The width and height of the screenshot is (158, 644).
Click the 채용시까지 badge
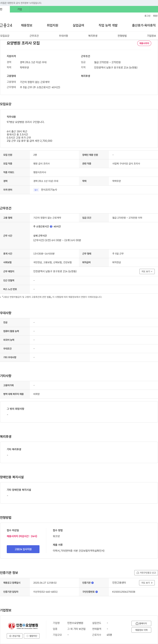click(144, 43)
